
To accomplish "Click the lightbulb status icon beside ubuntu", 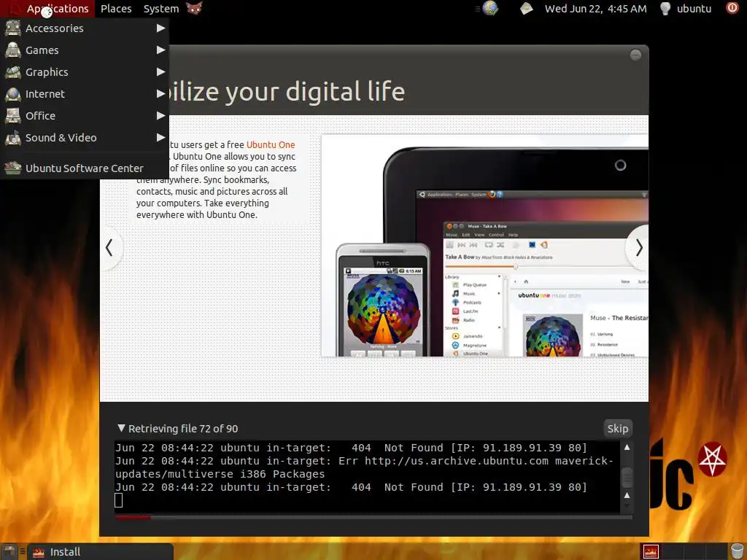I will coord(665,9).
